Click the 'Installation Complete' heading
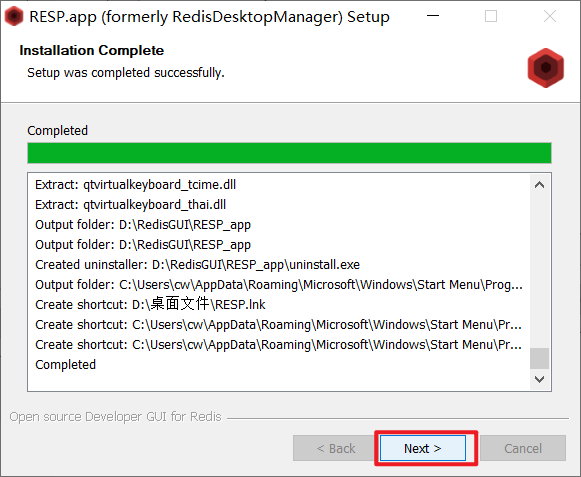 (92, 50)
